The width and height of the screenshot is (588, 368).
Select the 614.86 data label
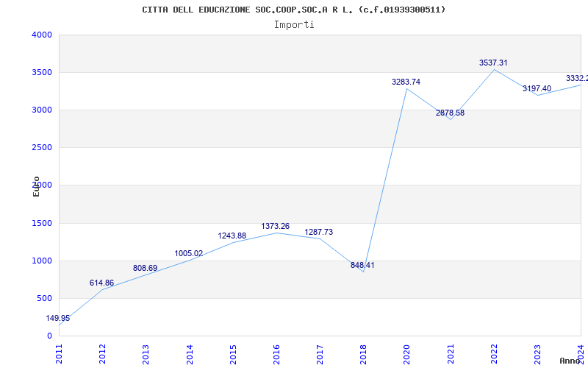(x=101, y=283)
